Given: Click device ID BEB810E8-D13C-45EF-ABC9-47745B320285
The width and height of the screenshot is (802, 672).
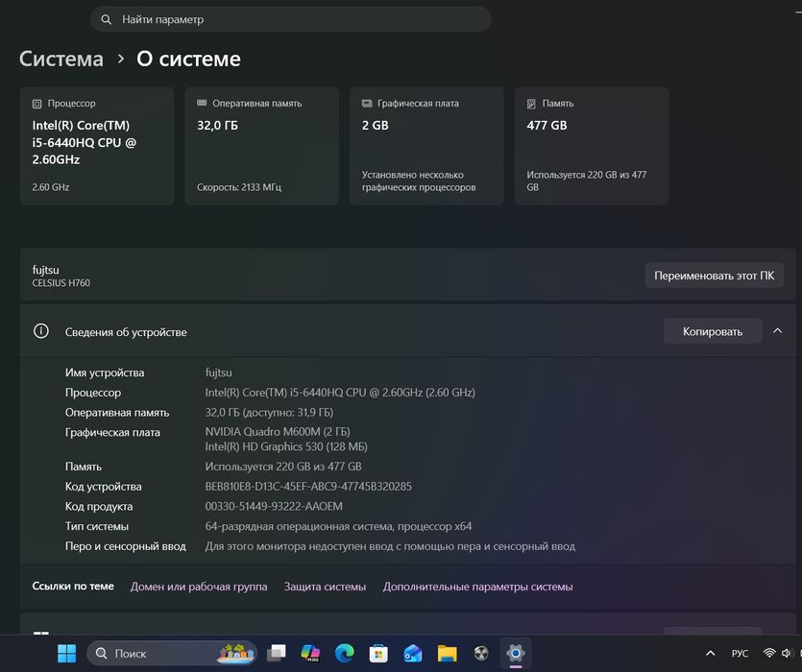Looking at the screenshot, I should pyautogui.click(x=308, y=487).
